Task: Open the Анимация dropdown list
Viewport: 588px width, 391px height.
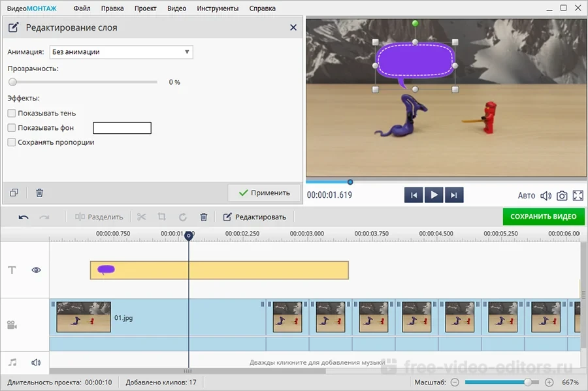Action: [x=122, y=52]
